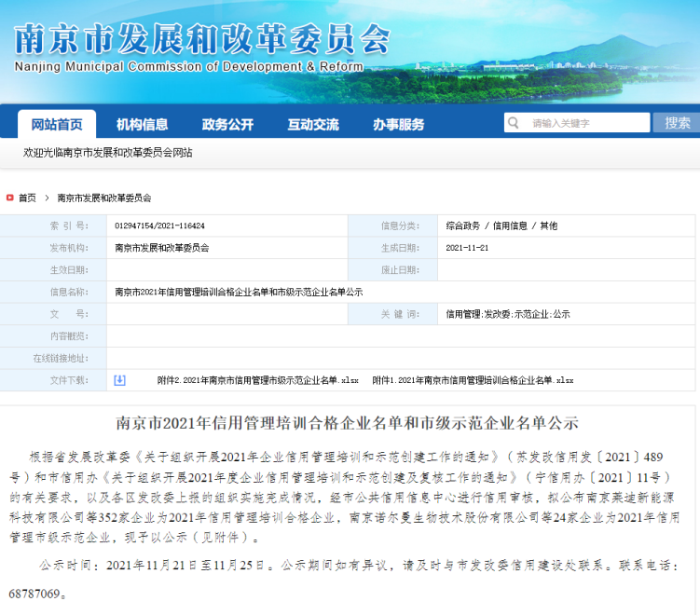Click the site title 南京市发展和改革委员会 logo
The width and height of the screenshot is (700, 615).
202,39
